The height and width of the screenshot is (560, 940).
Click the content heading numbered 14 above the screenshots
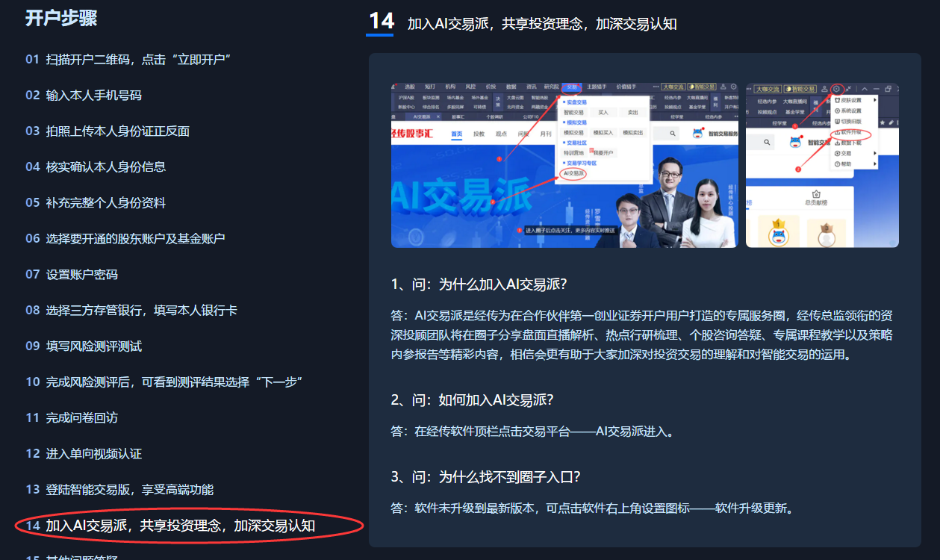pos(523,22)
